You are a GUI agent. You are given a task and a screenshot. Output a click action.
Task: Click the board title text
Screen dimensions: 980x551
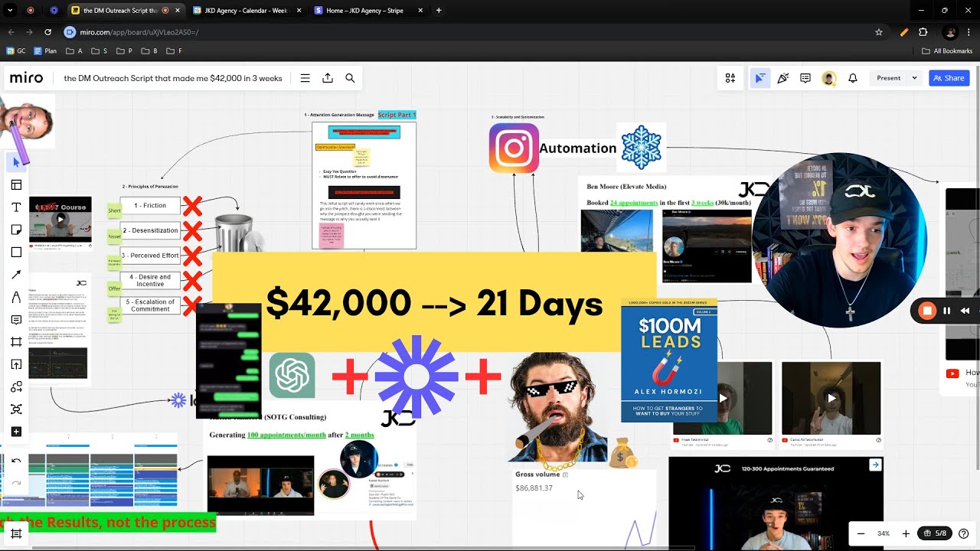[x=173, y=78]
